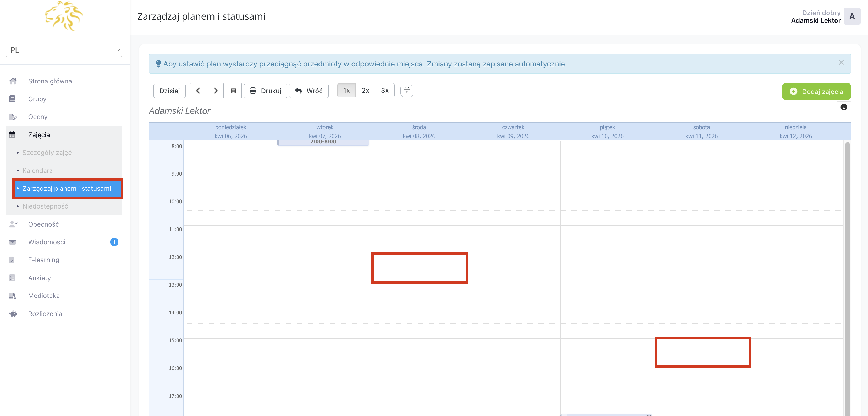Image resolution: width=868 pixels, height=416 pixels.
Task: Open the PL language dropdown
Action: tap(64, 50)
